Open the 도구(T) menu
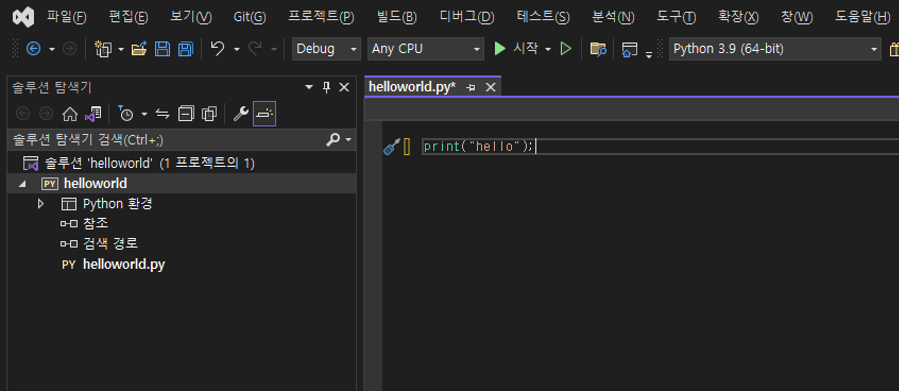This screenshot has width=899, height=391. (x=676, y=17)
